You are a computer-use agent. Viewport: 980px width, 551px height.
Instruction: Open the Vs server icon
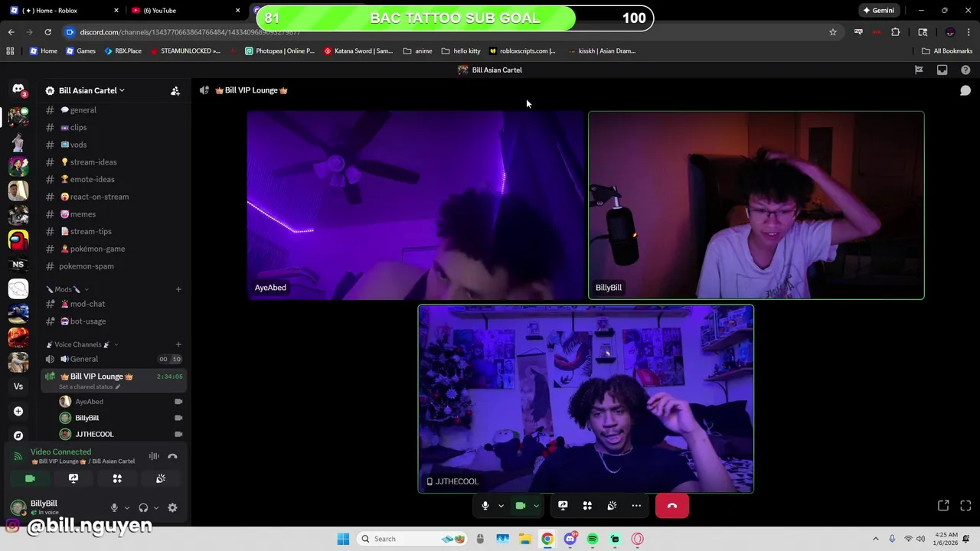(18, 386)
